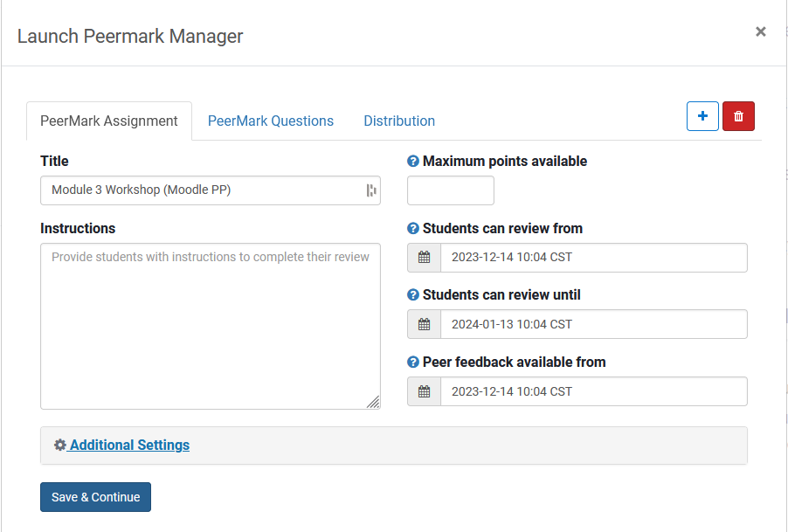Focus the Maximum points available field
The height and width of the screenshot is (532, 788).
coord(451,190)
